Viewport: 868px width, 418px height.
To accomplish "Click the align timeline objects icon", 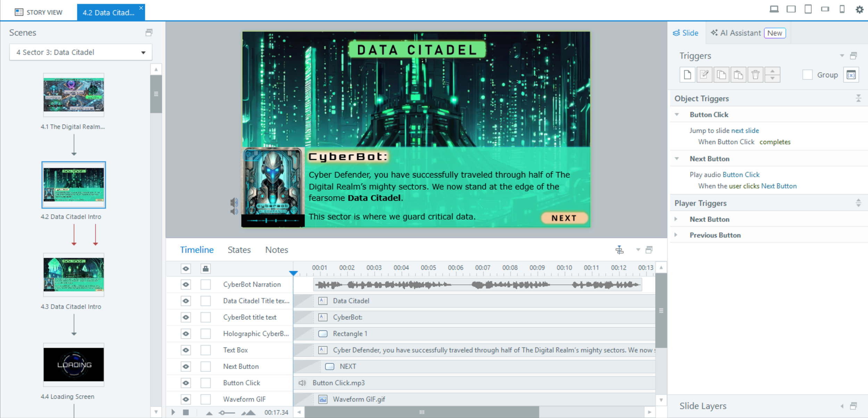I will coord(619,250).
